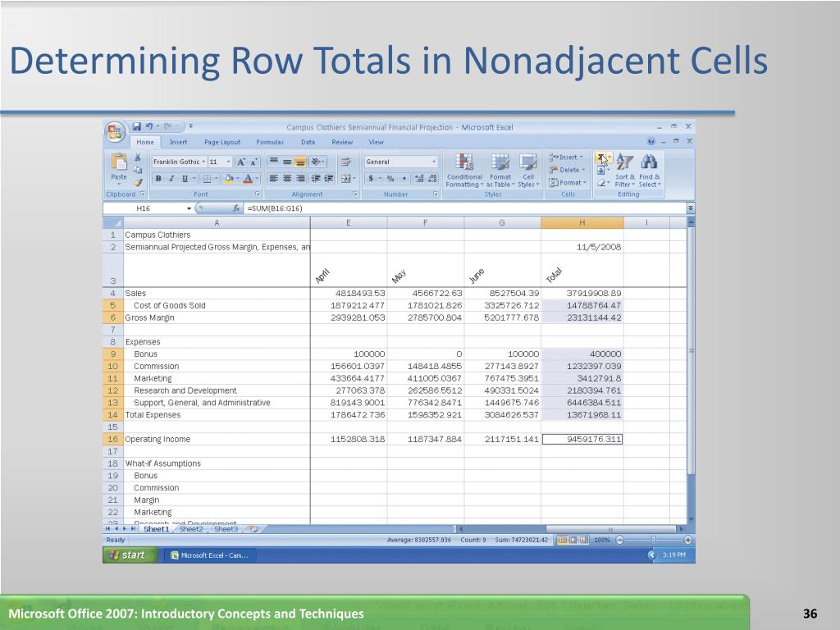
Task: Decrease font size with Shrink Font
Action: (x=254, y=162)
